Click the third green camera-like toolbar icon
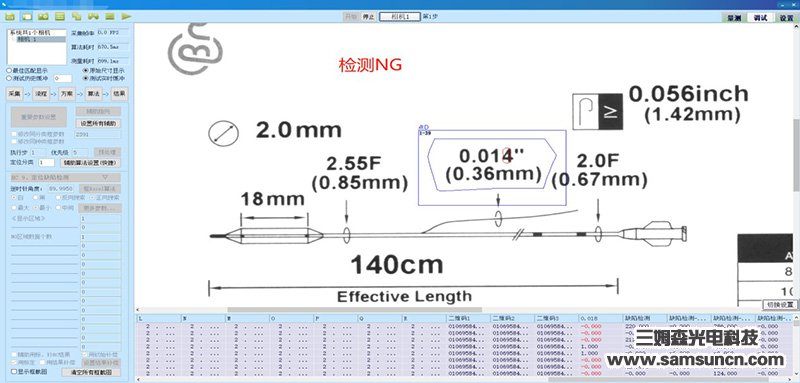The image size is (800, 383). [x=43, y=17]
